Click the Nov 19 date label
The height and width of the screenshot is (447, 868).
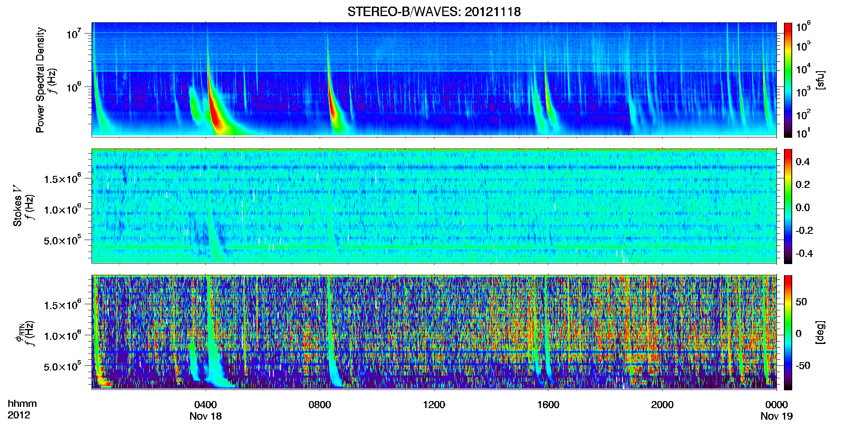click(776, 416)
